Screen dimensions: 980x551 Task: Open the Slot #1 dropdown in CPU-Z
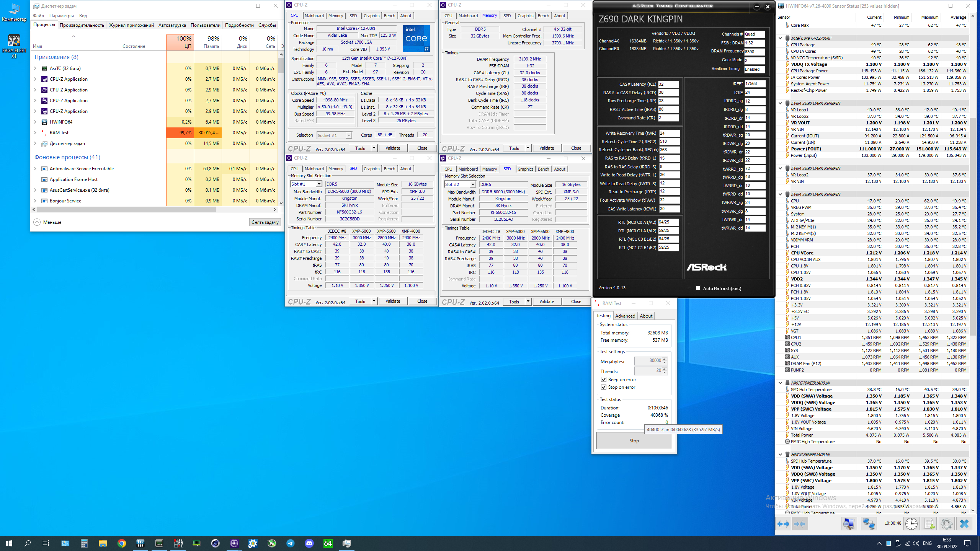point(318,184)
